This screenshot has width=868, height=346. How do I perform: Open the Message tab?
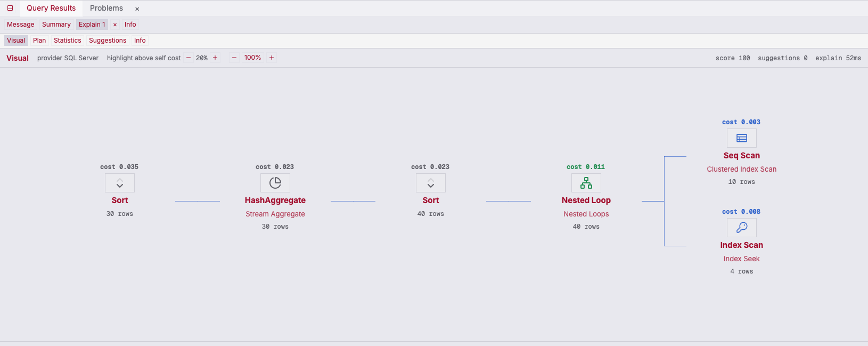tap(21, 25)
